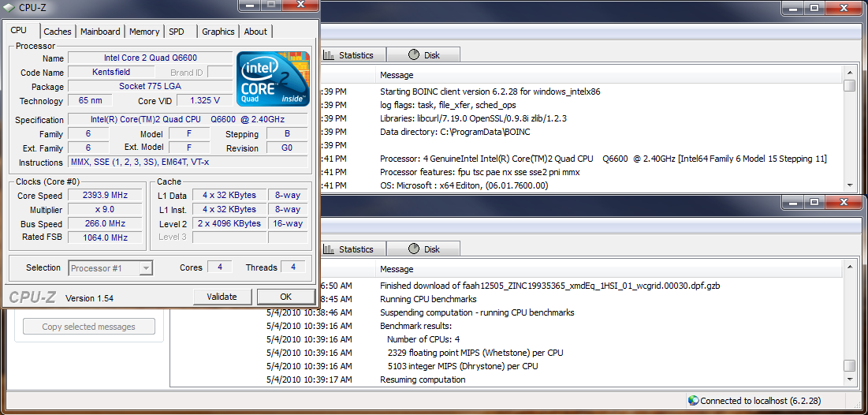Click the Instructions field 'MMX, SSE...'
This screenshot has width=868, height=415.
click(188, 163)
